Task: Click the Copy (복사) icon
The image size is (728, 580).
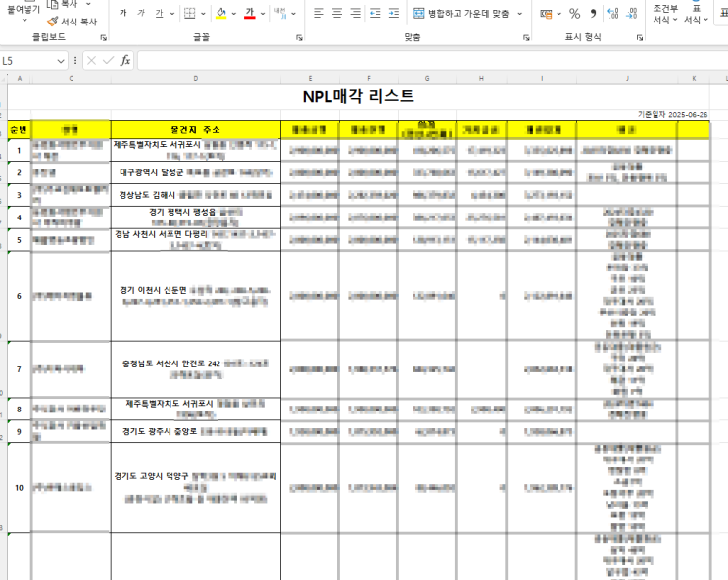Action: click(x=53, y=4)
